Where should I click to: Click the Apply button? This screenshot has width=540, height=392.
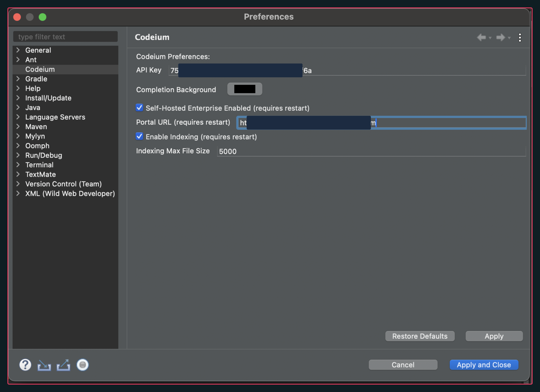[x=494, y=336]
